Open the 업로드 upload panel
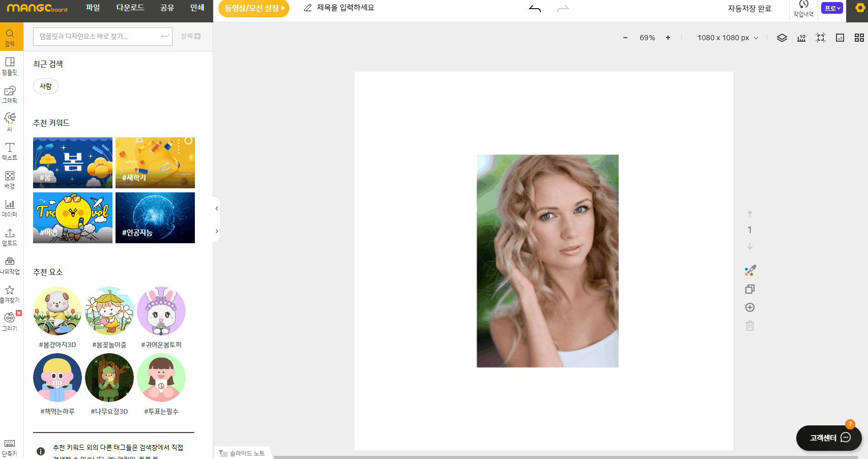Screen dimensions: 868x459 pyautogui.click(x=10, y=237)
